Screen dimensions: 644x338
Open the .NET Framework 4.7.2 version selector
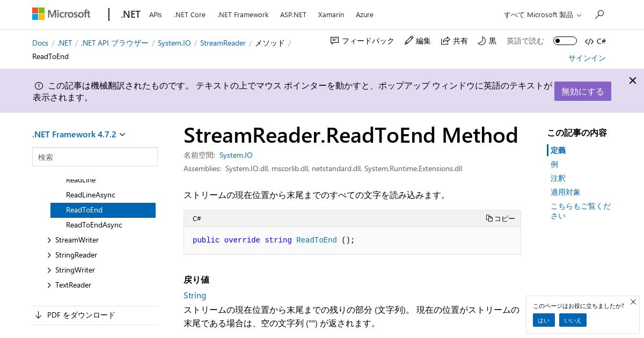pos(79,134)
